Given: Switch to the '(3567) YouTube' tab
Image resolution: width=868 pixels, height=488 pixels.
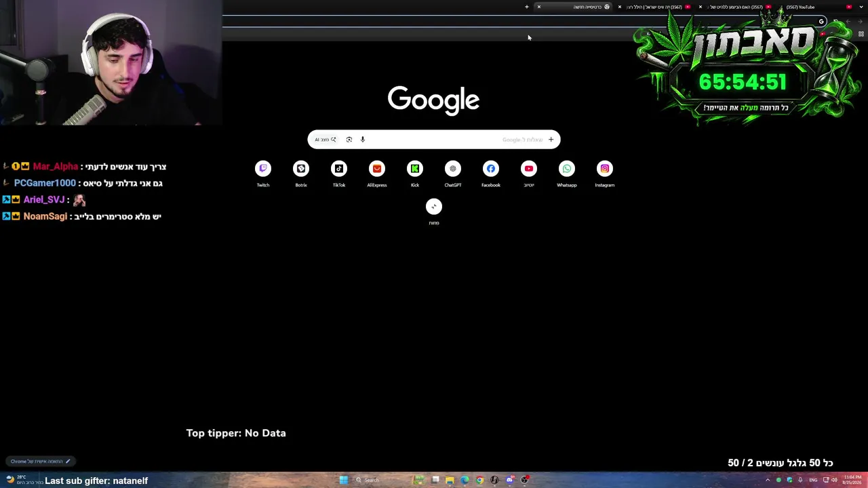Looking at the screenshot, I should [815, 7].
